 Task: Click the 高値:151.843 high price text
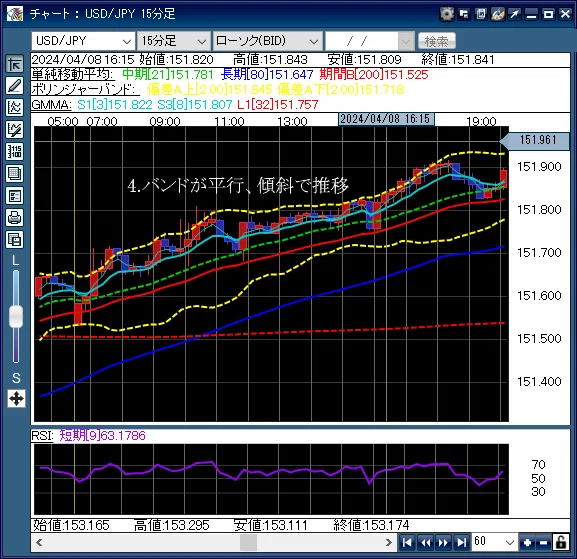pyautogui.click(x=270, y=60)
